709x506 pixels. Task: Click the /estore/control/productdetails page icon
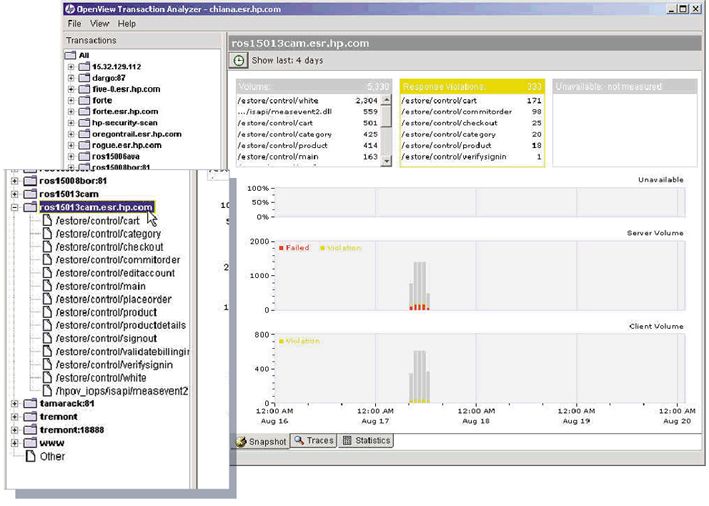[47, 325]
